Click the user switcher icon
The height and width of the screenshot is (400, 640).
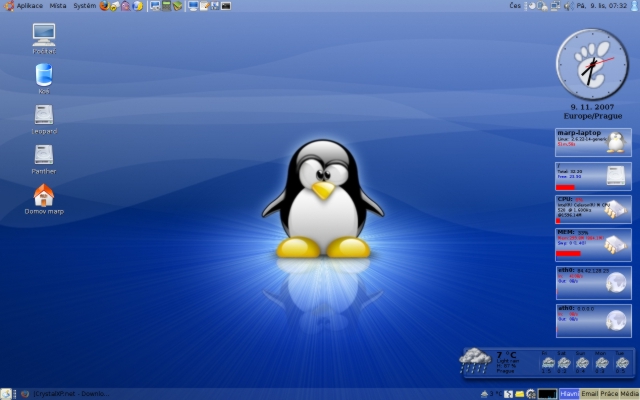tap(634, 6)
